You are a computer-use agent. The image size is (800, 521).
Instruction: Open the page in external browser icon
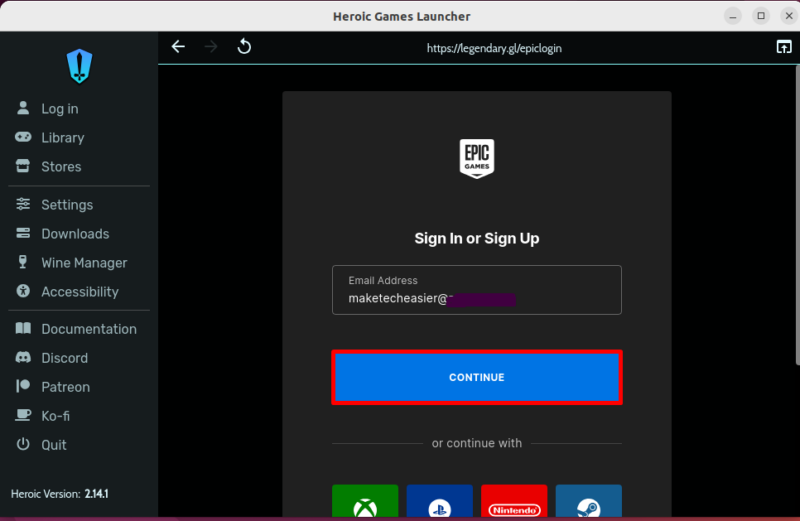[x=784, y=47]
